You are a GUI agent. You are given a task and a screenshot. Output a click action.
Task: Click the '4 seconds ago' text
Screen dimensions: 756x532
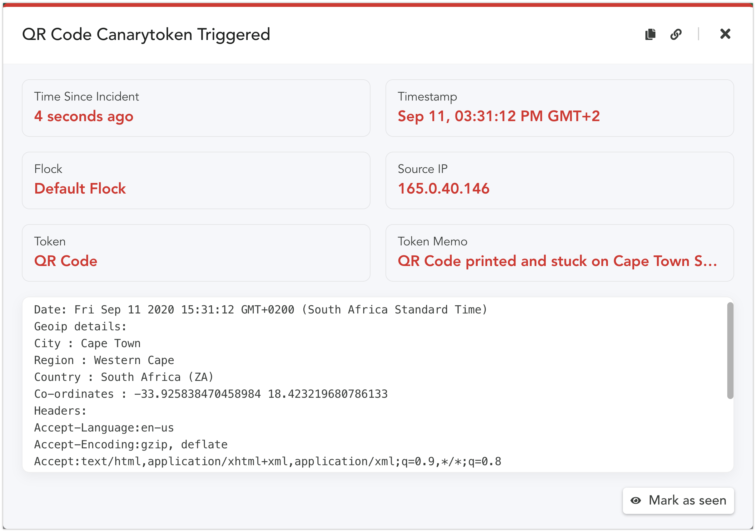pos(84,116)
